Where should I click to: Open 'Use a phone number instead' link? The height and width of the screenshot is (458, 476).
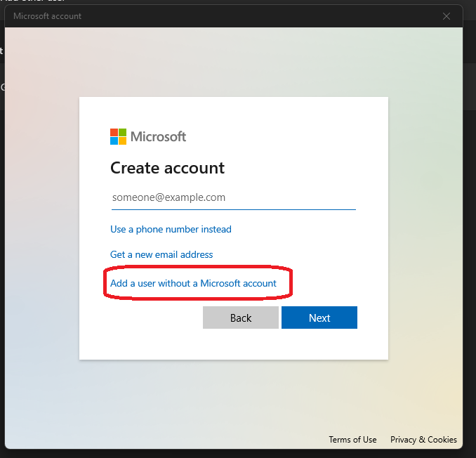(x=171, y=229)
